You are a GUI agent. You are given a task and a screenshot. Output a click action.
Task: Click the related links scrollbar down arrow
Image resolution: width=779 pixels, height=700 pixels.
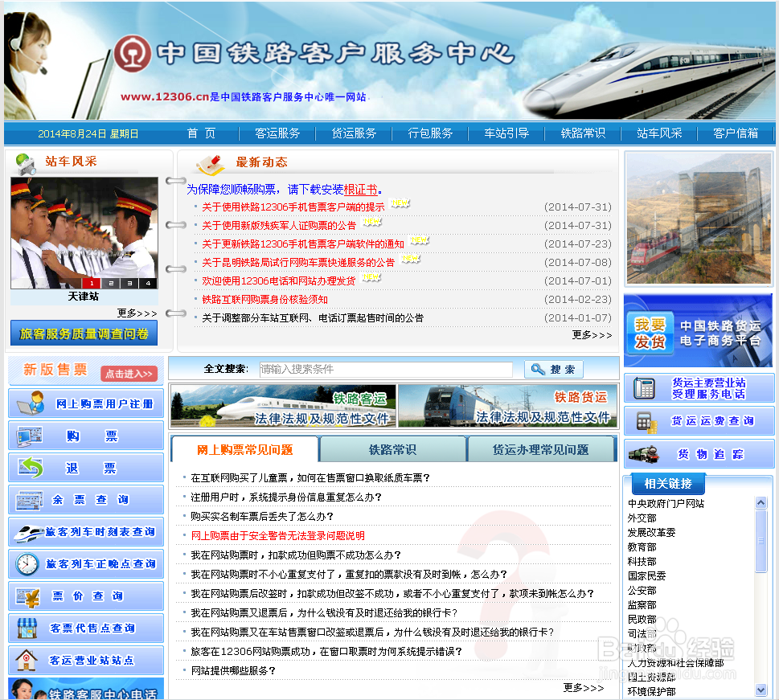point(761,690)
